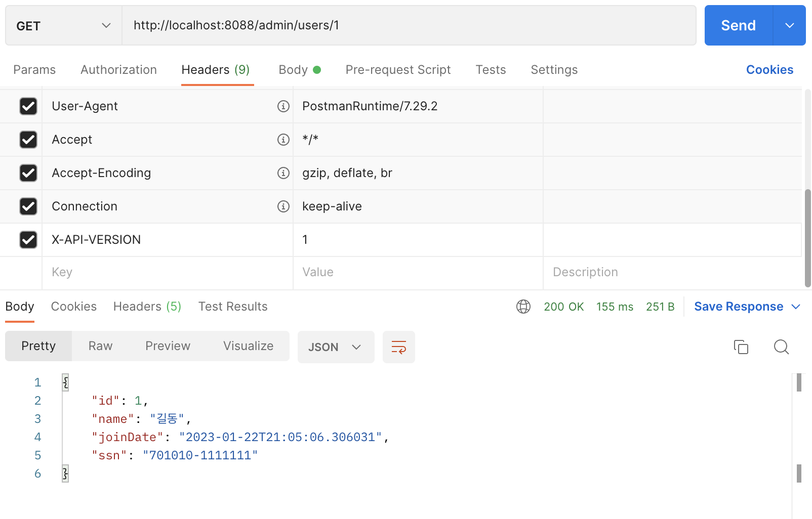The width and height of the screenshot is (812, 519).
Task: Click the X-API-VERSION value cell
Action: tap(418, 240)
